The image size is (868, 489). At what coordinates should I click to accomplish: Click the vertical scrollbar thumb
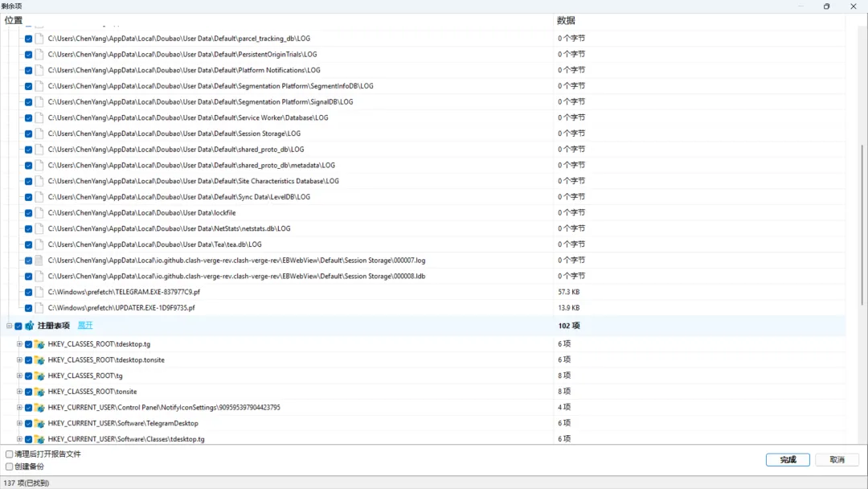pyautogui.click(x=862, y=224)
